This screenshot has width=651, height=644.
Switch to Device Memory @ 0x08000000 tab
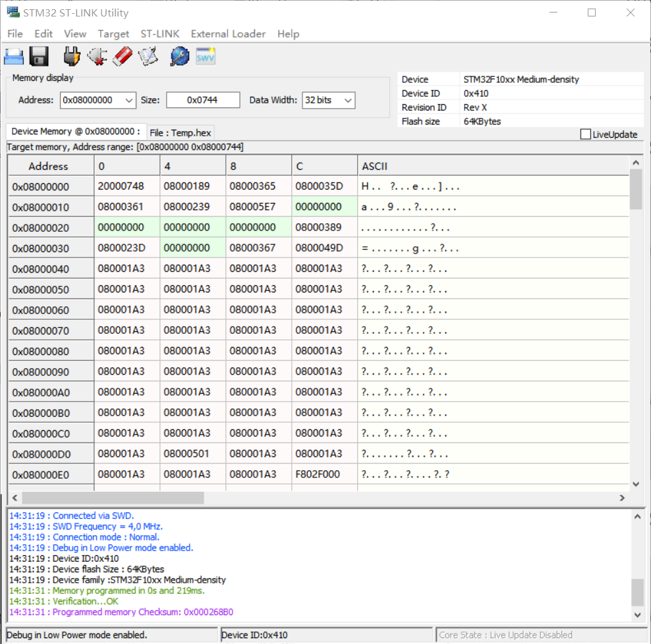click(x=76, y=132)
